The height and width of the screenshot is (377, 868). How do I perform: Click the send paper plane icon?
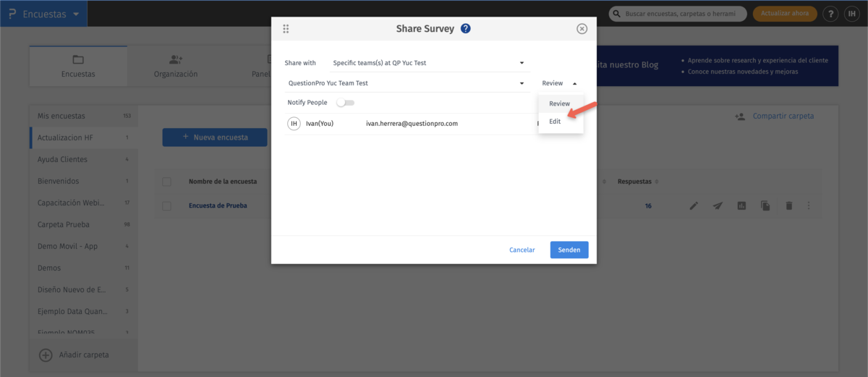718,206
